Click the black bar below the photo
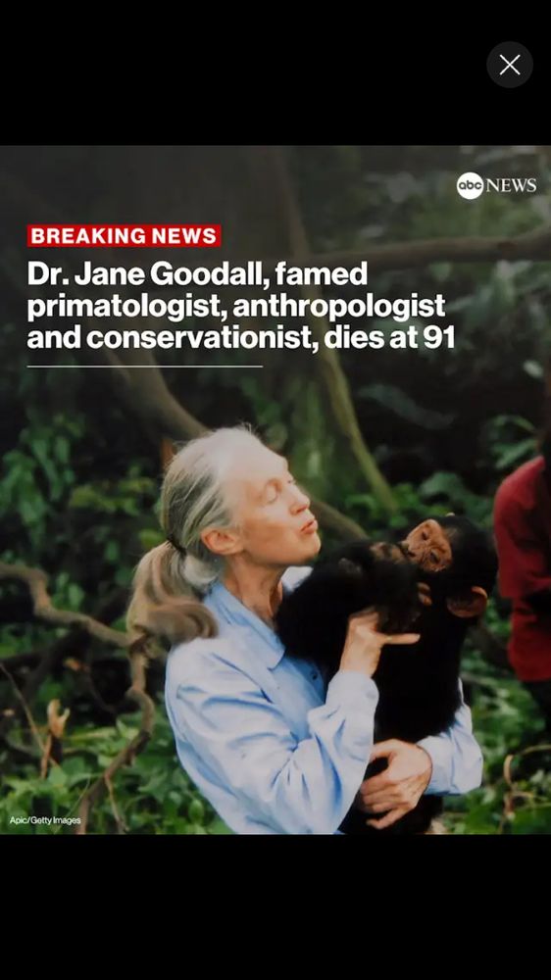The width and height of the screenshot is (551, 980). coord(275,906)
